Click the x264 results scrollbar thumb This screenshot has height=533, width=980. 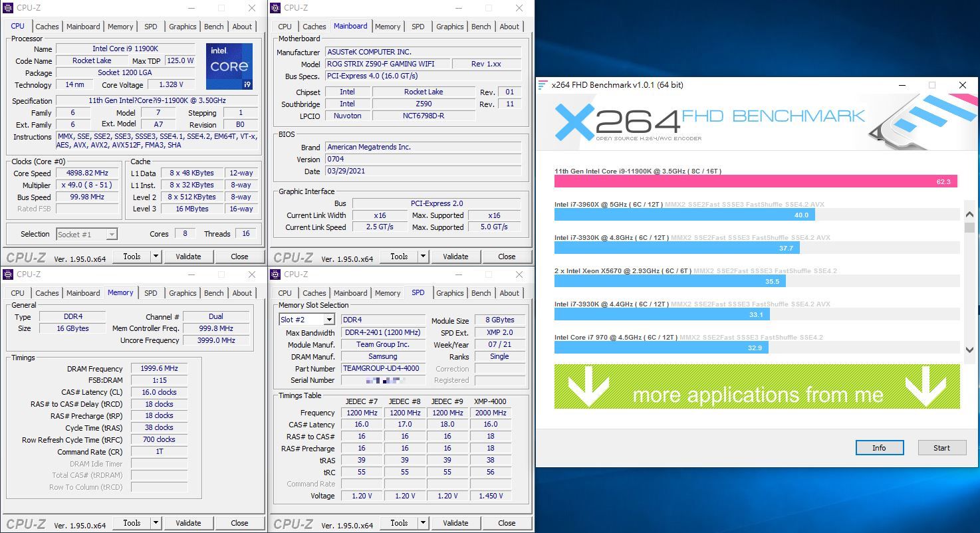[969, 228]
